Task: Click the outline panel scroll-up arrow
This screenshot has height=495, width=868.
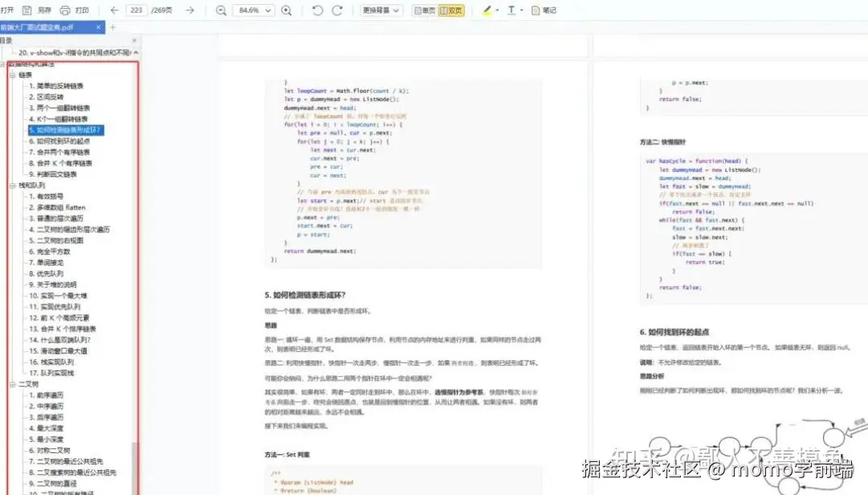Action: click(x=136, y=52)
